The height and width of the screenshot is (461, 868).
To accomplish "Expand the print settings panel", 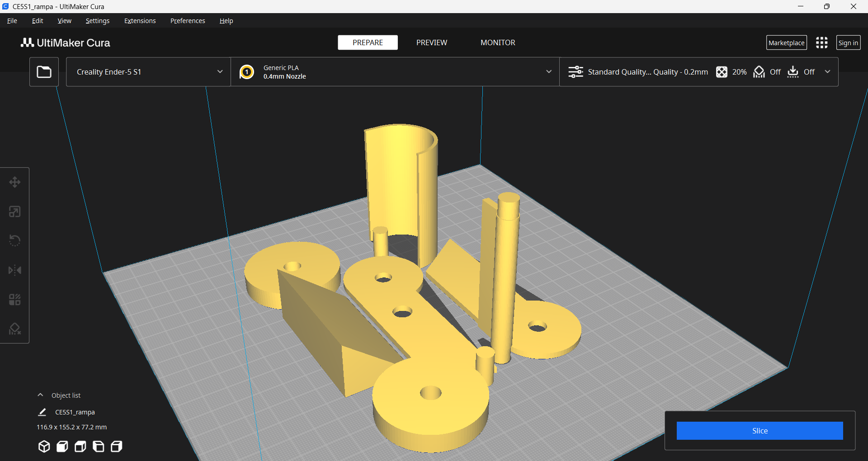I will pyautogui.click(x=828, y=71).
